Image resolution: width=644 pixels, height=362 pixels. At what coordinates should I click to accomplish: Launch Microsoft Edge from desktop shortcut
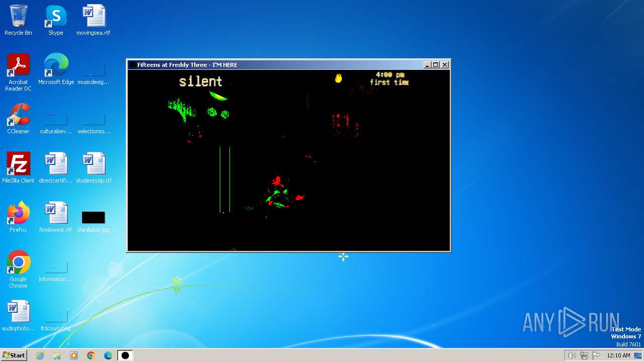click(56, 69)
